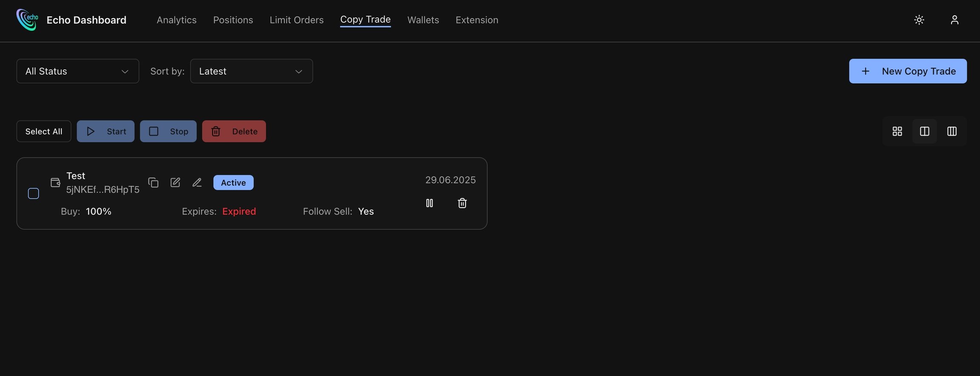This screenshot has height=376, width=980.
Task: Select the three-column view layout icon
Action: click(x=952, y=131)
